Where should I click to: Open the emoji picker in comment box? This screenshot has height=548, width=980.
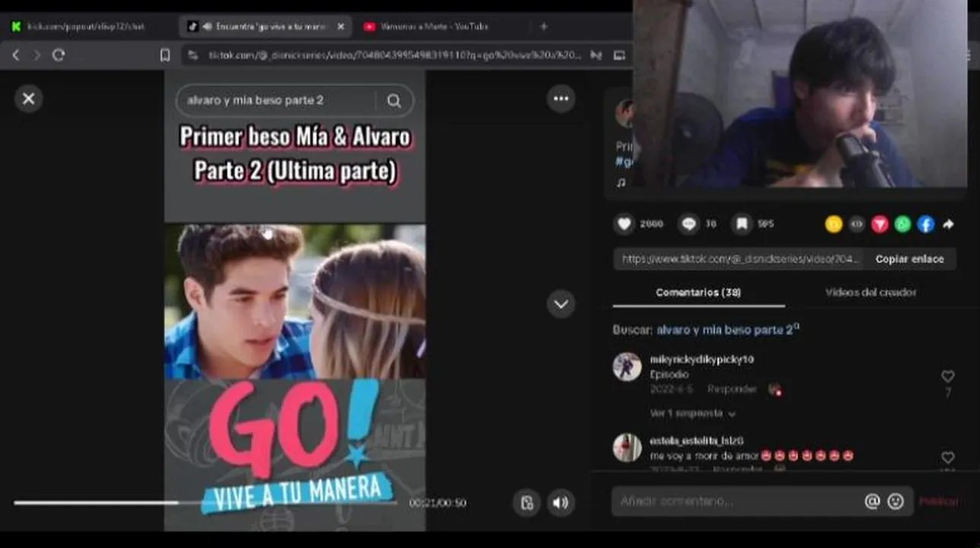tap(896, 502)
